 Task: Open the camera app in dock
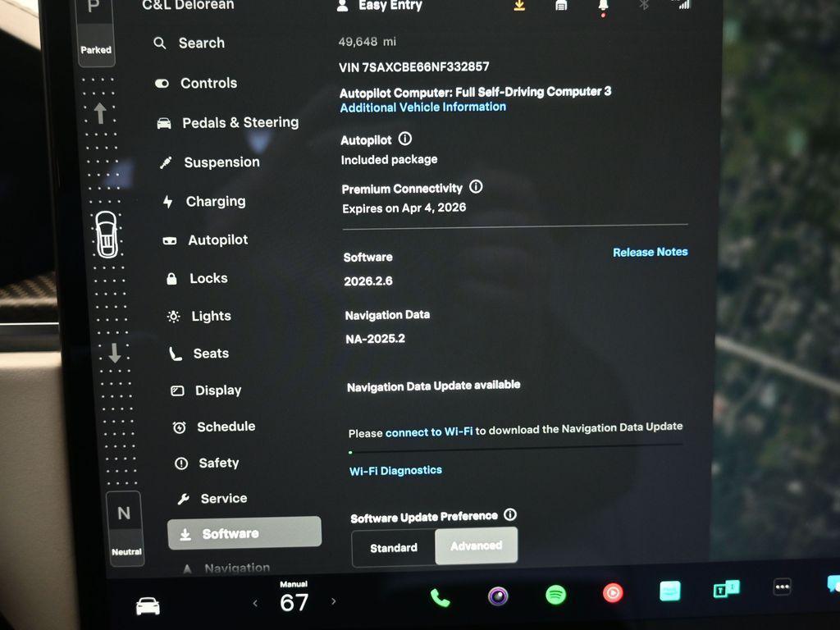[498, 596]
